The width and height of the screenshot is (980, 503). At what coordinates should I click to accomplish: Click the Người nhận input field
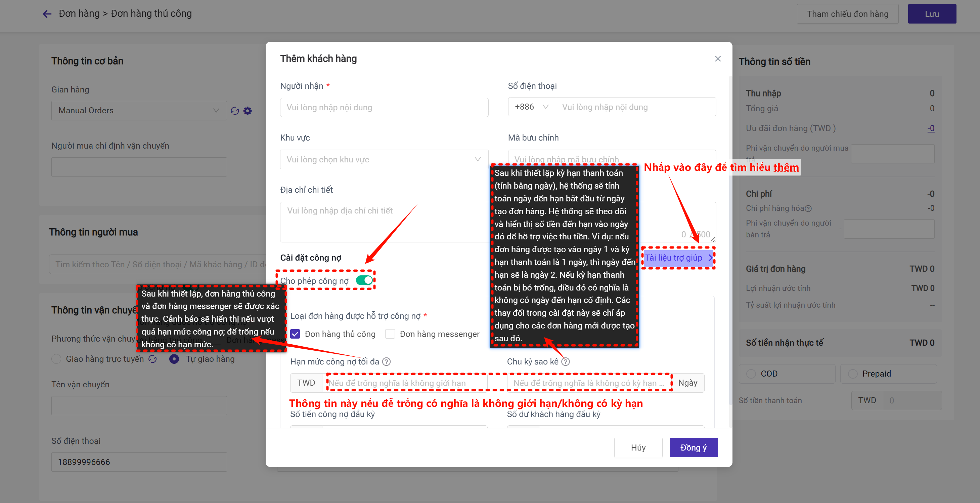click(384, 107)
